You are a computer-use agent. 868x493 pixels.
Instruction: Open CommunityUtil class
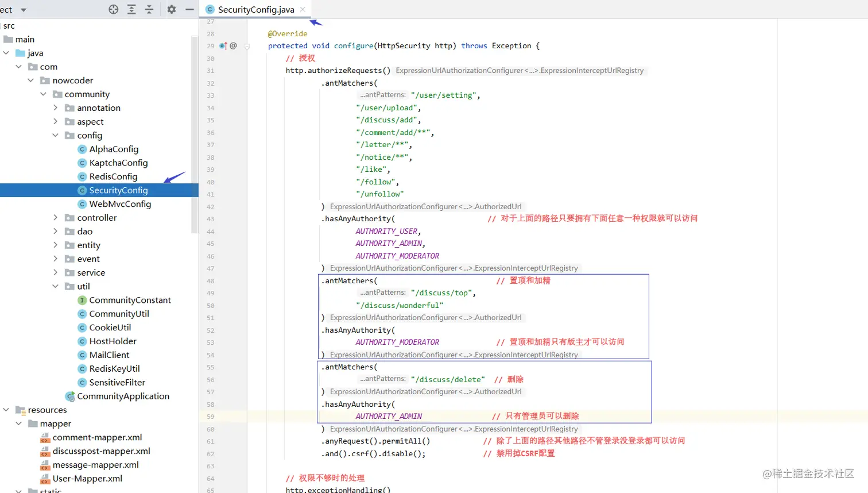tap(119, 314)
